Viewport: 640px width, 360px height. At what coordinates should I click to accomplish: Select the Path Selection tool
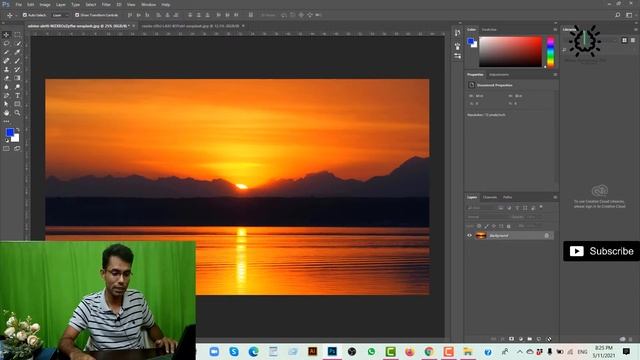(x=6, y=104)
